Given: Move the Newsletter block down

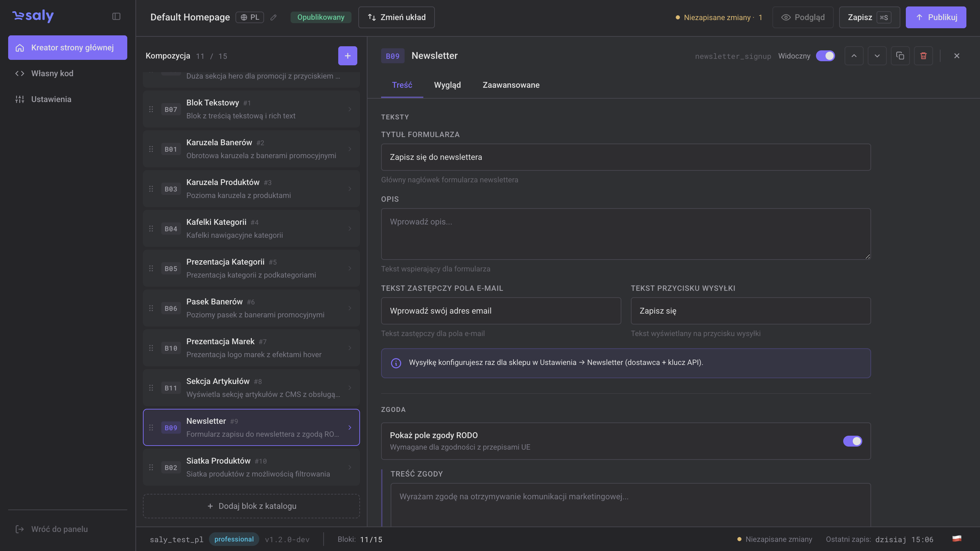Looking at the screenshot, I should click(x=877, y=56).
